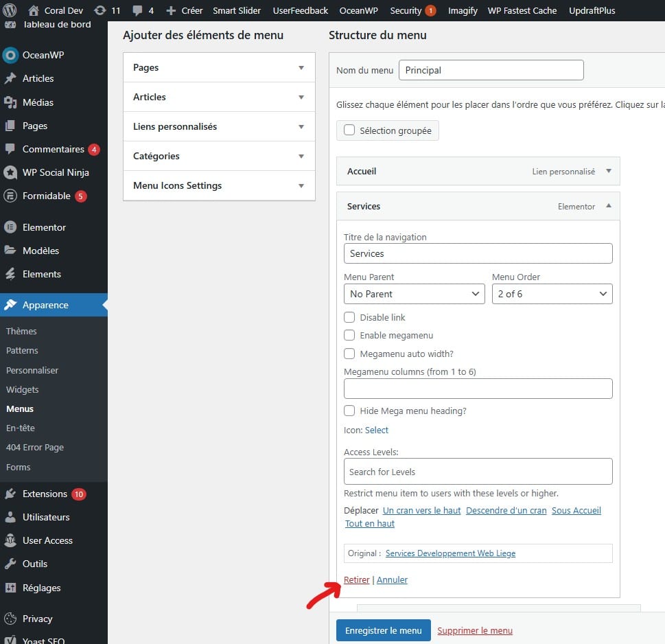The image size is (665, 644).
Task: Tick the Sélection groupée checkbox
Action: (x=349, y=130)
